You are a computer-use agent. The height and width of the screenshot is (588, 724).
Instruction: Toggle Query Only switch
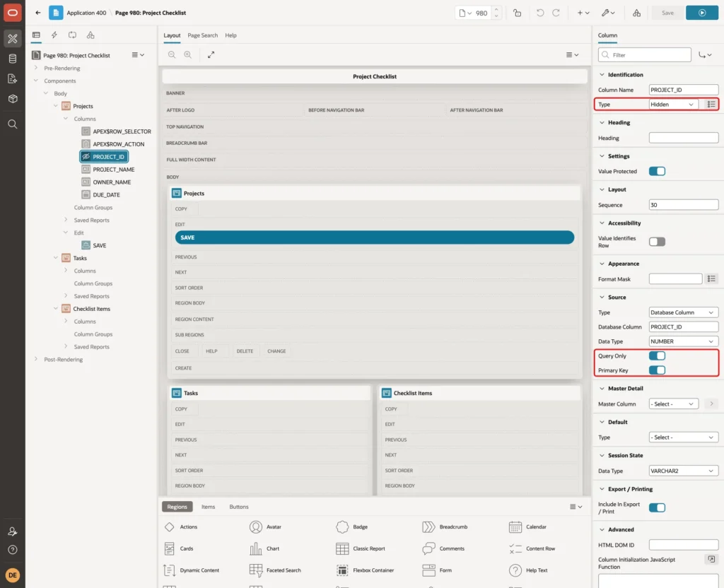657,356
